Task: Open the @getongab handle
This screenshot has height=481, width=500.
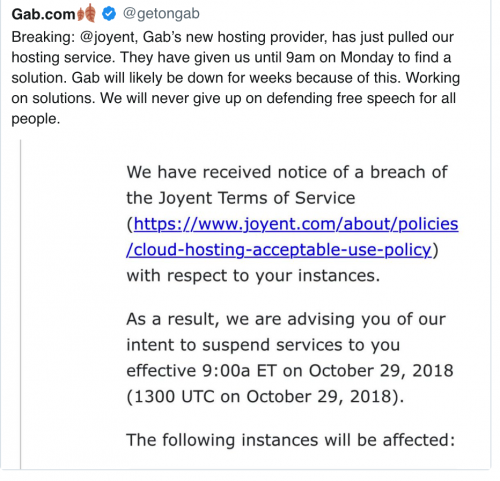Action: pos(161,14)
